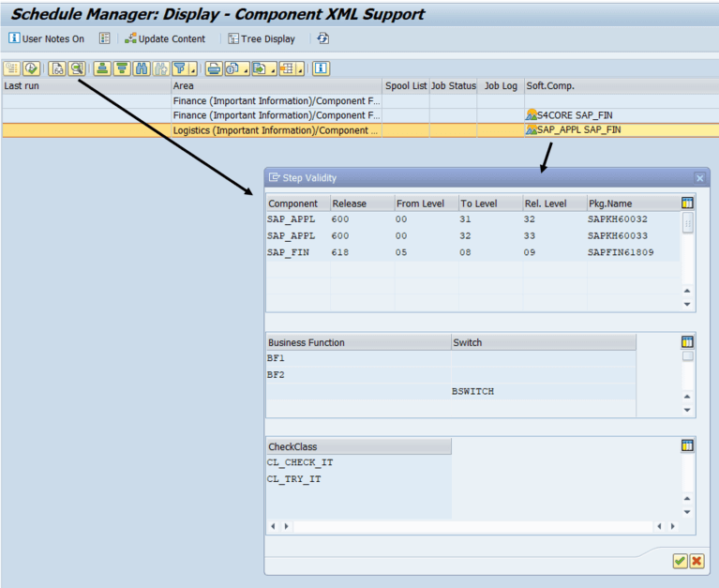Select the highlighted Logistics (Important Information) row
The height and width of the screenshot is (588, 719).
(x=360, y=130)
